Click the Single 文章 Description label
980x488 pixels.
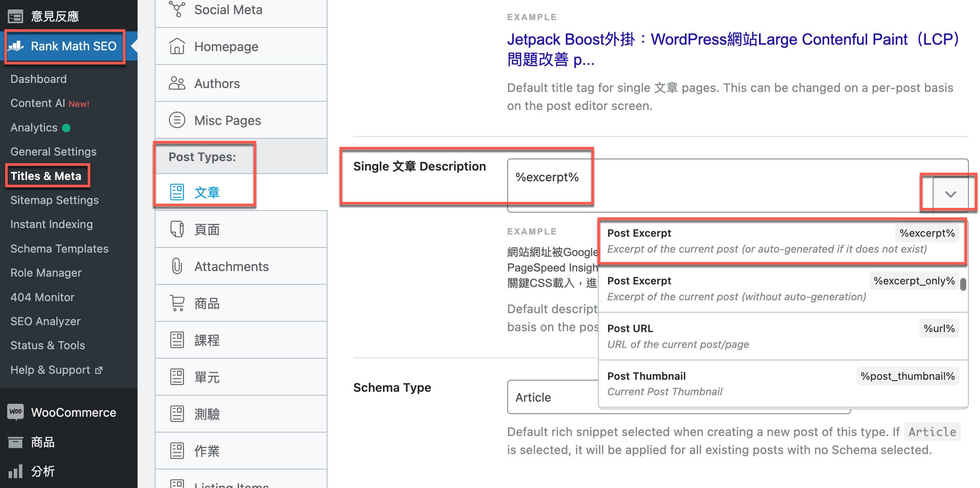420,166
